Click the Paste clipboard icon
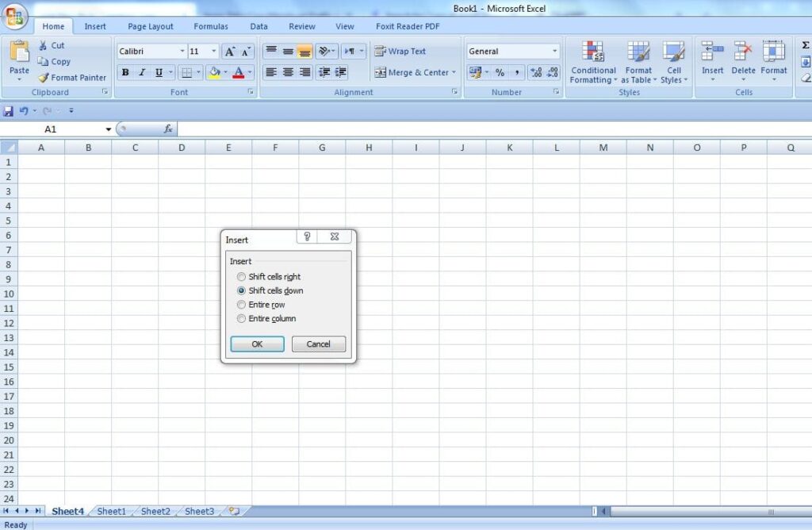 tap(19, 52)
